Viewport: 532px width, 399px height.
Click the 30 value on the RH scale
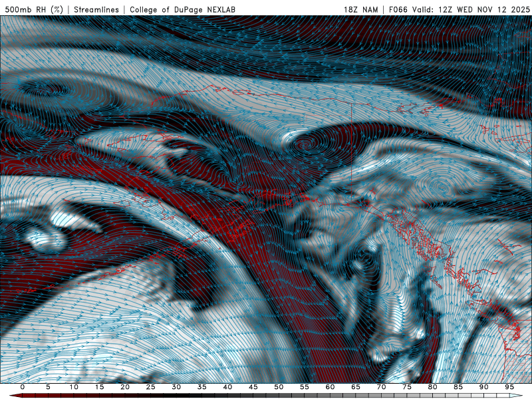(176, 387)
